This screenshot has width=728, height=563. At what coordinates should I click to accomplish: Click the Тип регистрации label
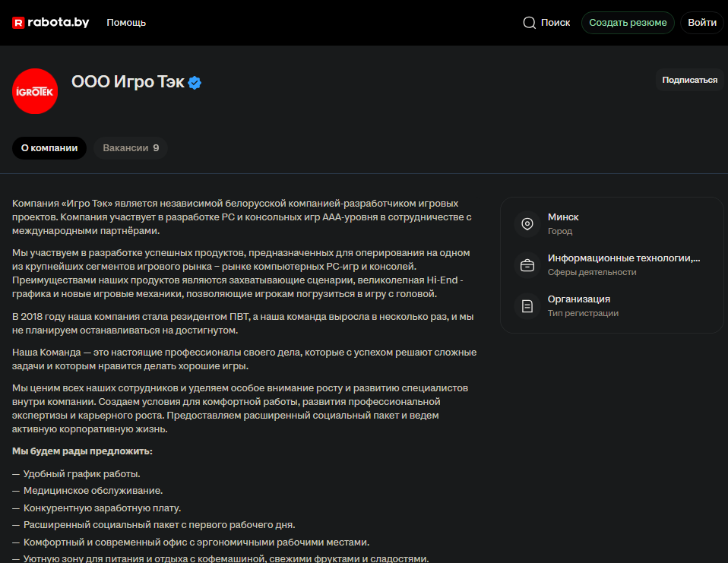pos(583,313)
